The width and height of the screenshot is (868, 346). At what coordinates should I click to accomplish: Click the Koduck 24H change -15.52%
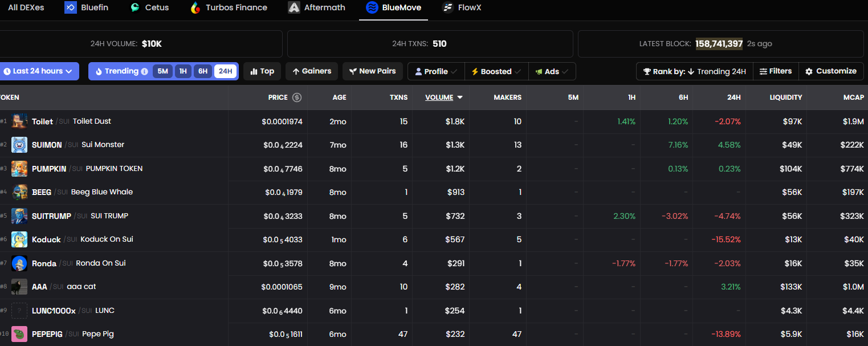click(726, 239)
